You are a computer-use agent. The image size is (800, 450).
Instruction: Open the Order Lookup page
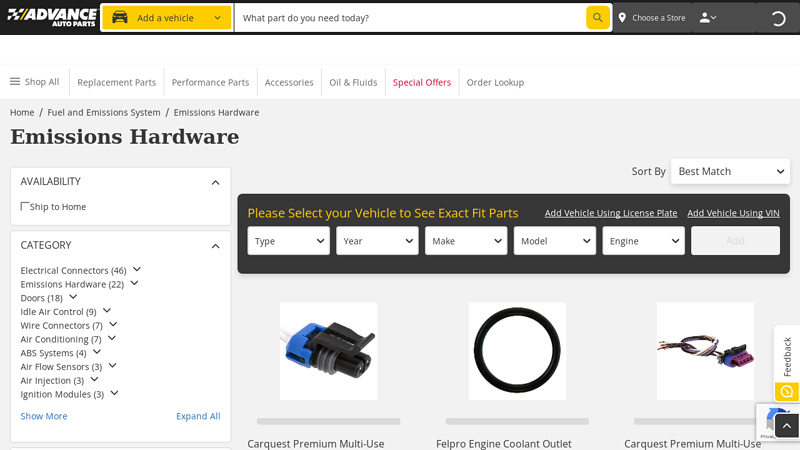pyautogui.click(x=495, y=82)
